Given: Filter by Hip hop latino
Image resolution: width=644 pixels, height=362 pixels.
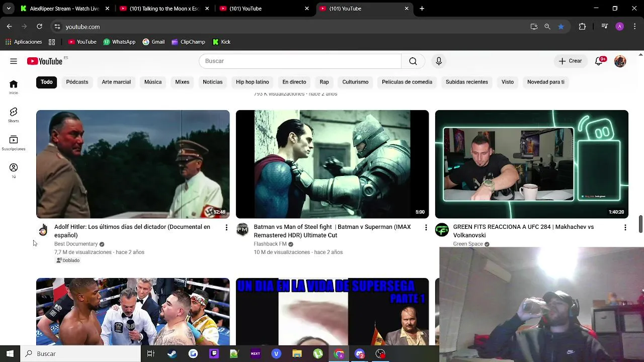Looking at the screenshot, I should [x=253, y=82].
